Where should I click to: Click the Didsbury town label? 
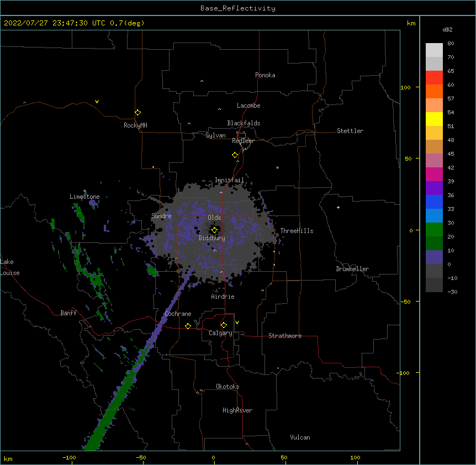click(x=212, y=238)
